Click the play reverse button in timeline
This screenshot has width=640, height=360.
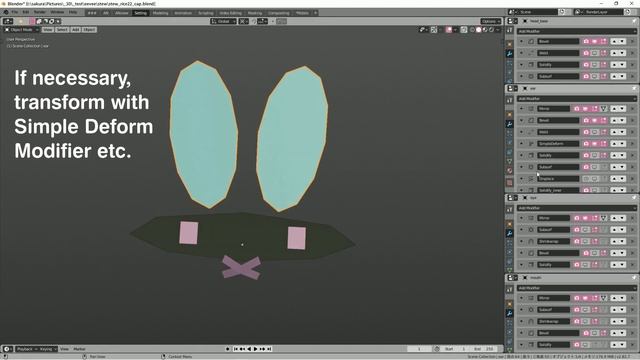point(249,349)
